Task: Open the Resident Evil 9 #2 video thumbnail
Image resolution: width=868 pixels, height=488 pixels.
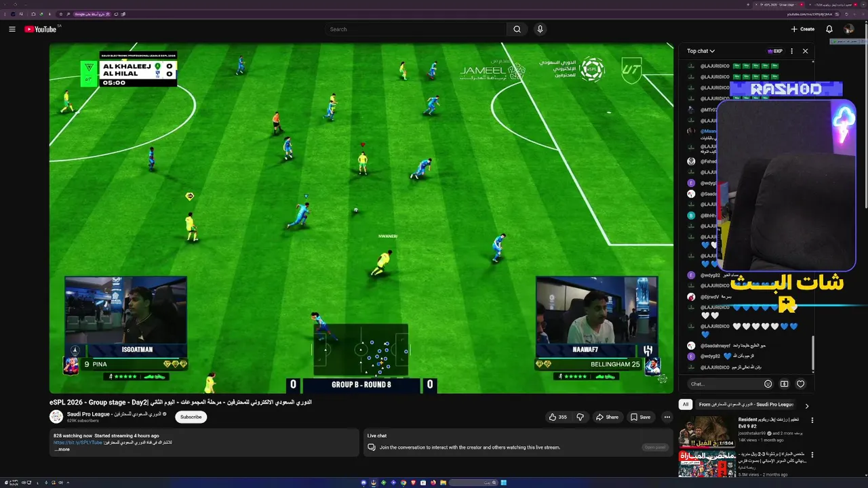Action: click(x=707, y=431)
